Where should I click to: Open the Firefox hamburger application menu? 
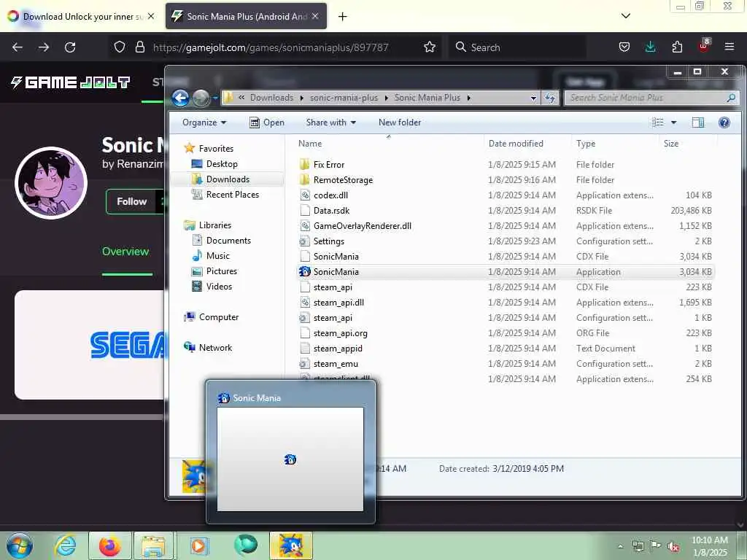729,47
